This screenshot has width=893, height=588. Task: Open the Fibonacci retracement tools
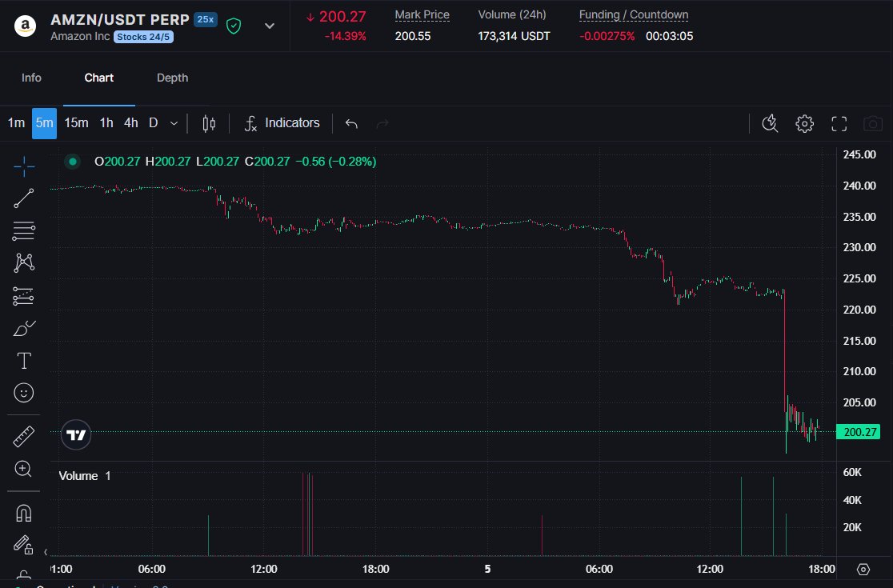tap(24, 230)
